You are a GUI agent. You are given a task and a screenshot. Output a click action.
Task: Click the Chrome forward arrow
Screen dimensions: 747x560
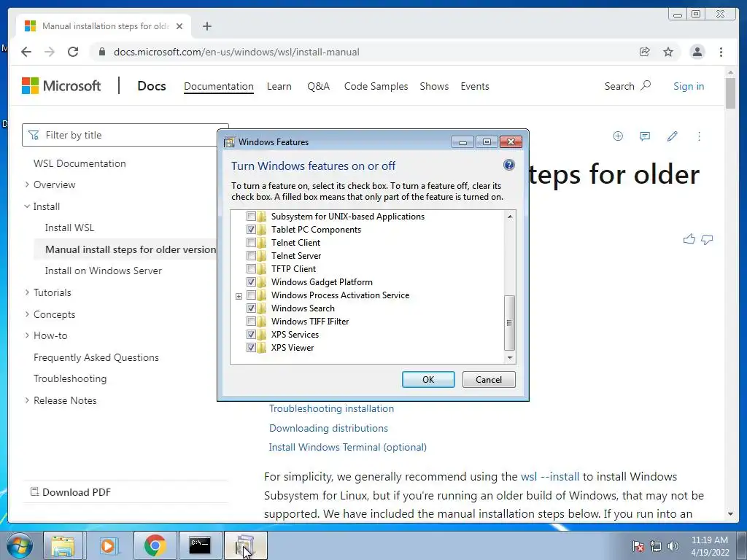coord(50,52)
